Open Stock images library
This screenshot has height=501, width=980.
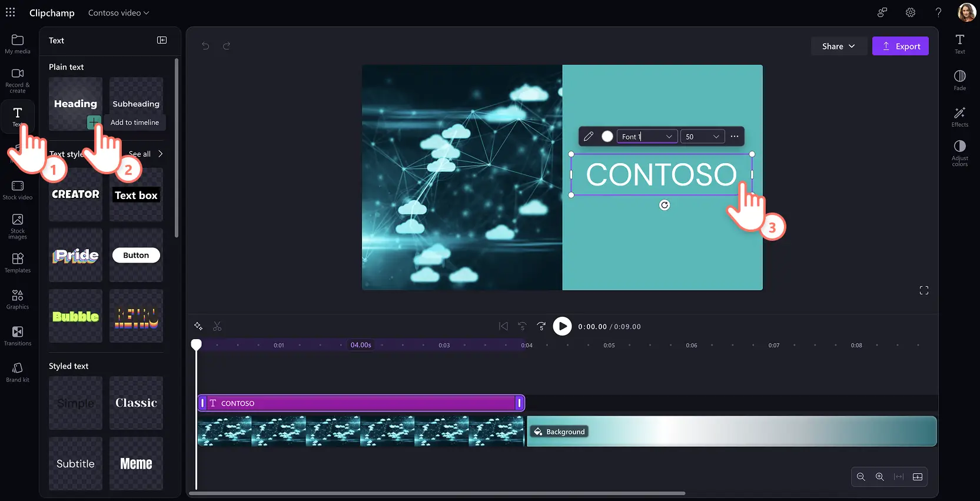(18, 226)
